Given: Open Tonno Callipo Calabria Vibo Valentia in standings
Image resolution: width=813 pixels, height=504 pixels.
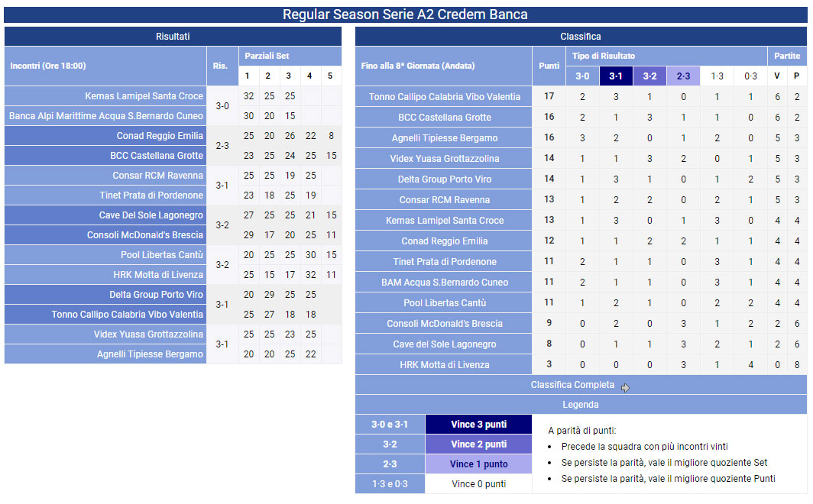Looking at the screenshot, I should 444,97.
